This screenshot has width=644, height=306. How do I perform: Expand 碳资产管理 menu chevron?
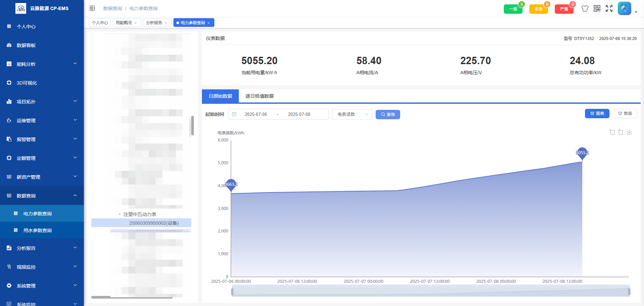point(75,176)
